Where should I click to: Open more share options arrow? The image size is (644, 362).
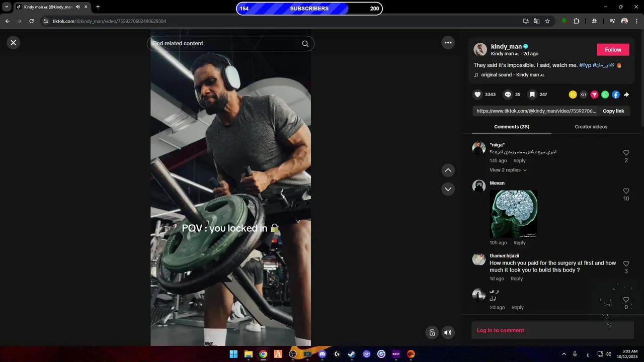626,95
